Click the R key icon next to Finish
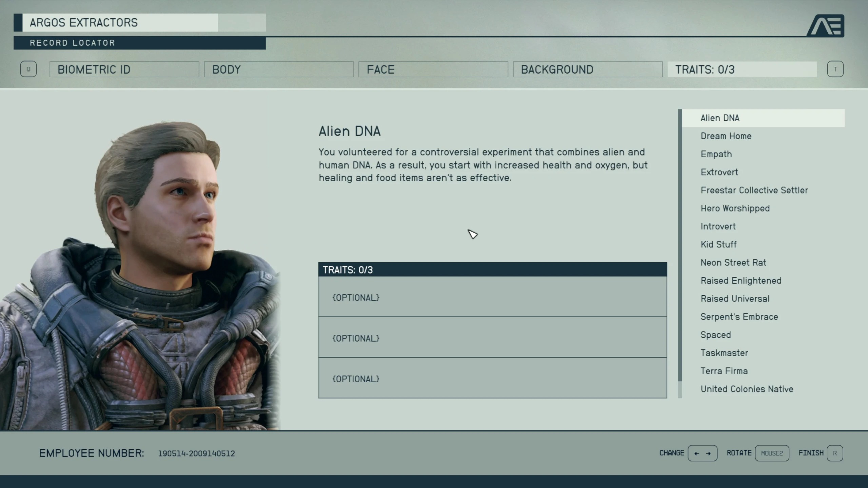The width and height of the screenshot is (868, 488). (x=835, y=453)
